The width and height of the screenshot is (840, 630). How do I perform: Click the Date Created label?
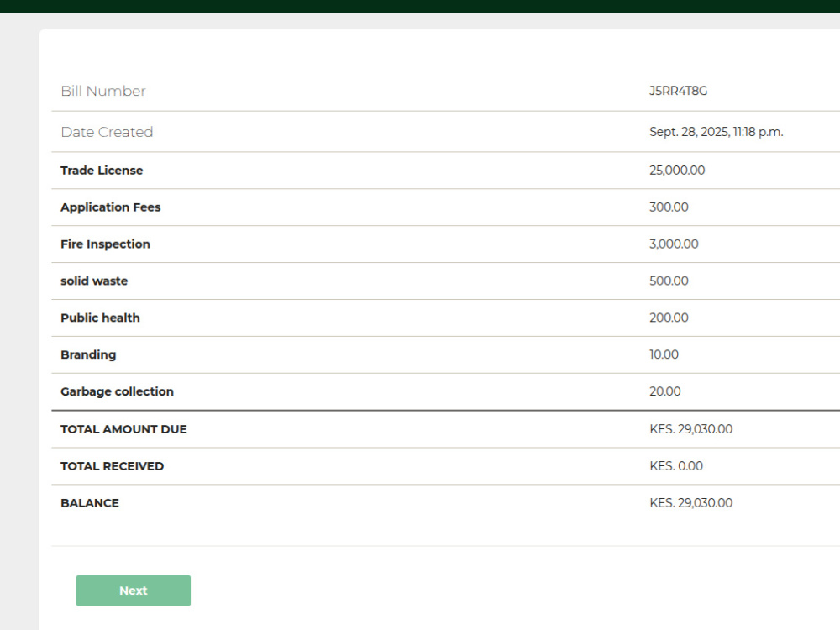107,132
